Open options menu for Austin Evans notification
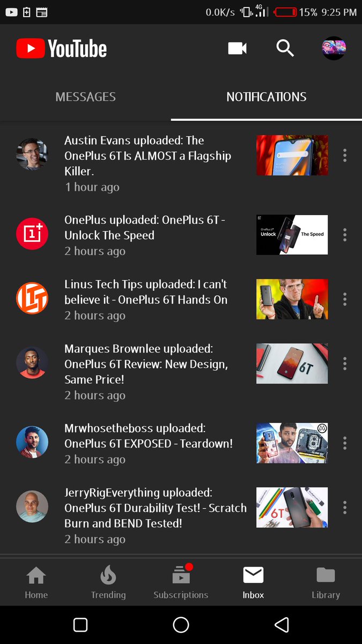Screen dimensions: 362x644 [x=345, y=155]
